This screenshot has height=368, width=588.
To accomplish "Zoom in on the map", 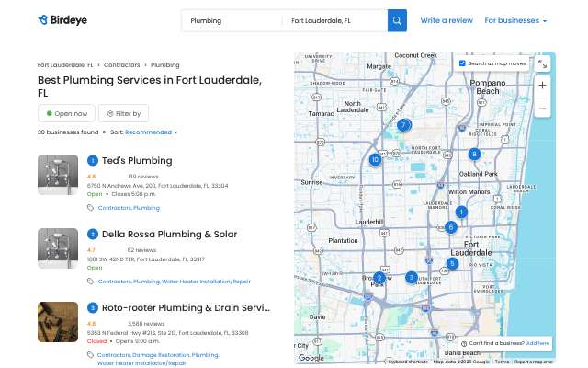I will coord(542,86).
